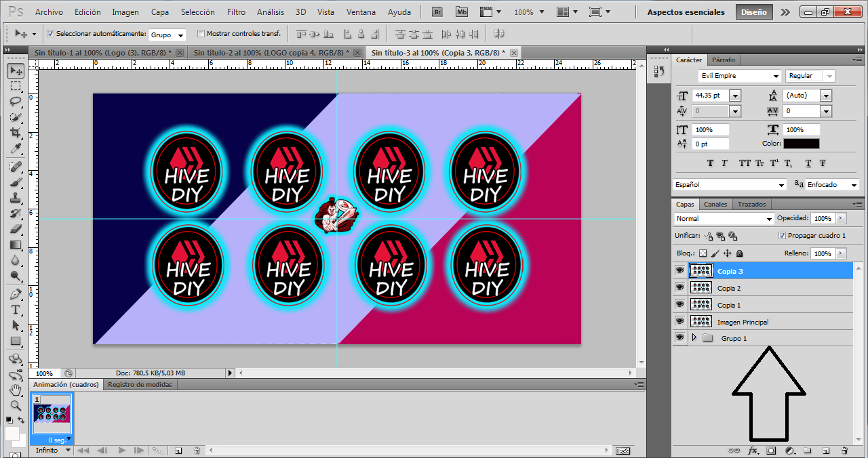This screenshot has height=458, width=868.
Task: Select the Clone Stamp tool
Action: pos(16,198)
